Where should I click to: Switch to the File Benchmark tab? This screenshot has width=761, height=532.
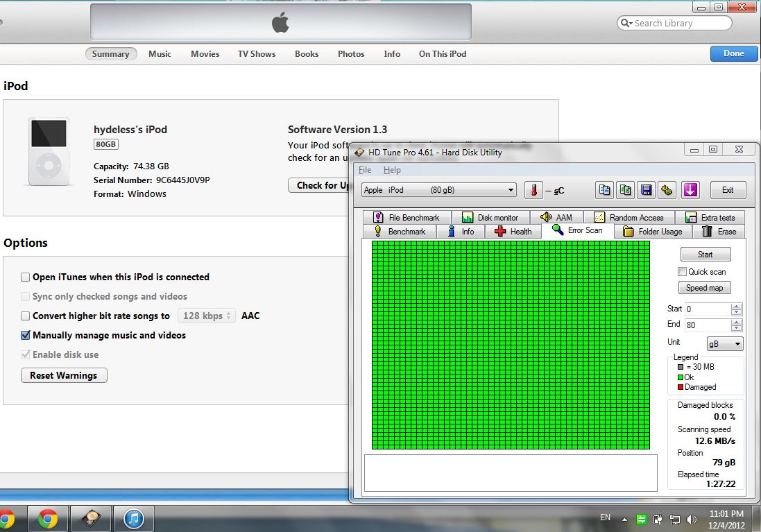407,218
